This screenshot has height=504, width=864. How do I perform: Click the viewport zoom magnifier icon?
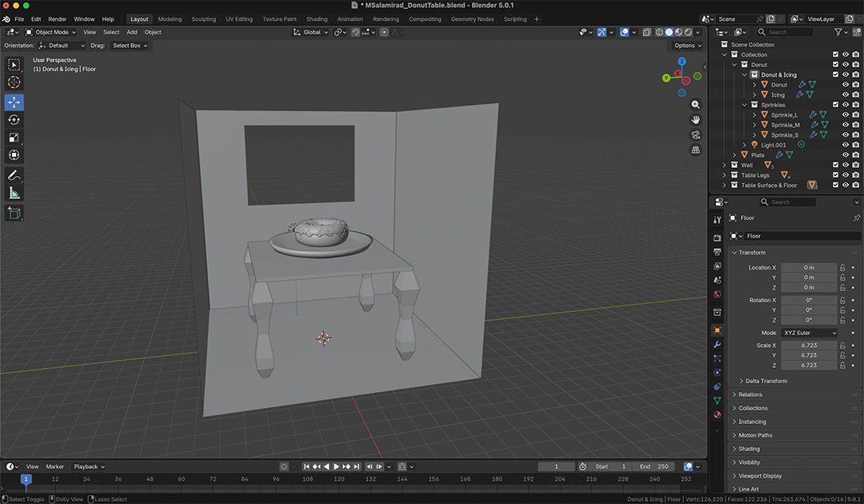coord(695,105)
